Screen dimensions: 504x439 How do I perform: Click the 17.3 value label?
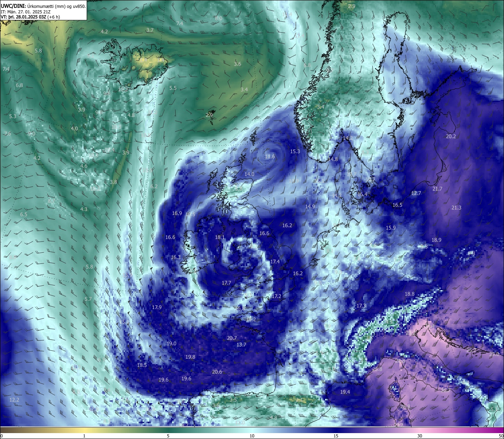click(x=361, y=306)
